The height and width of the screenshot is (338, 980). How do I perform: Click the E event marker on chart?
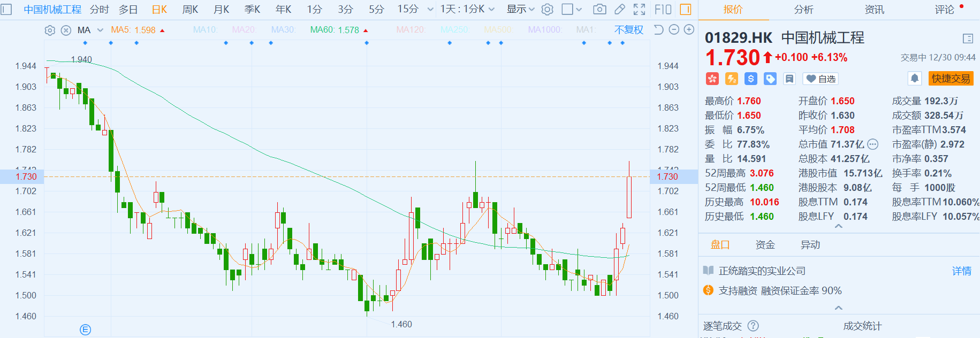86,329
